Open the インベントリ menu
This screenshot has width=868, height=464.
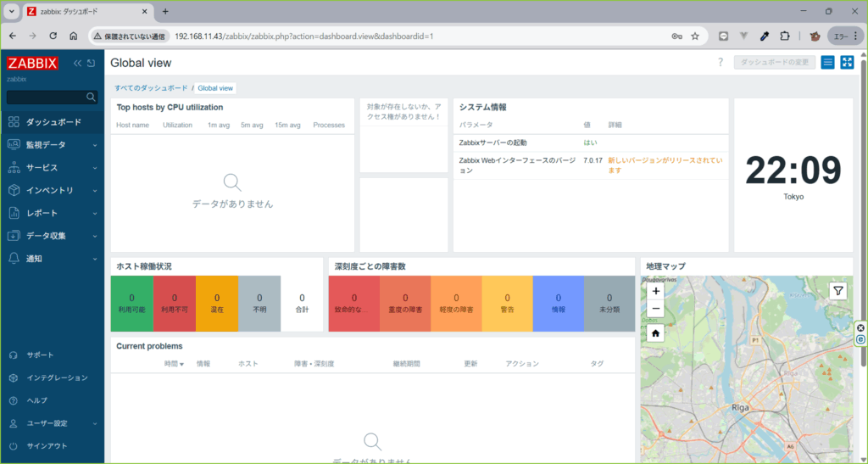(53, 191)
